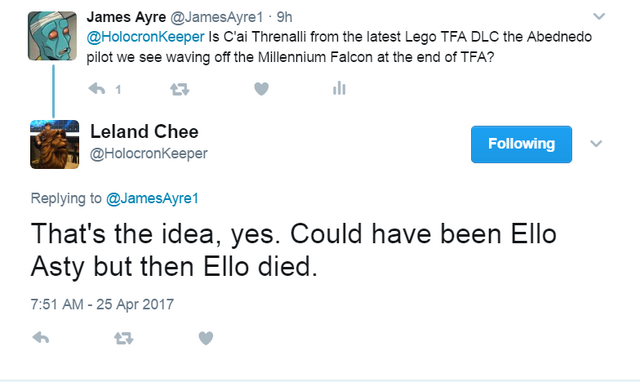
Task: Expand more options chevron on James Ayre's tweet
Action: [x=599, y=16]
